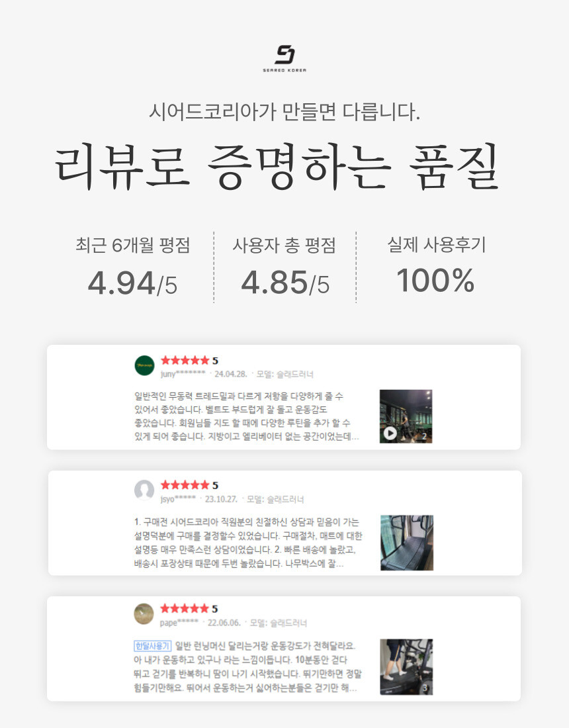Screen dimensions: 569x728
Task: Click the gray default avatar of jsyo
Action: click(x=144, y=490)
